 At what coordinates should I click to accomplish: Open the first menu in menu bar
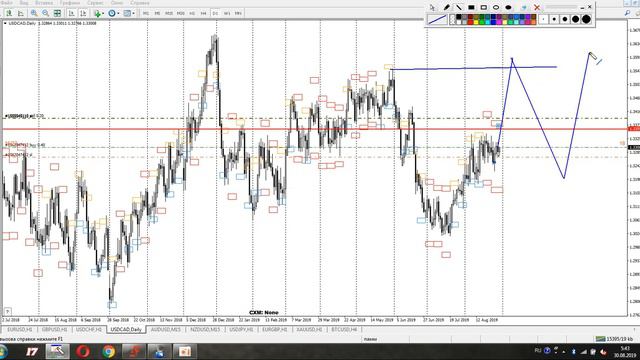7,3
